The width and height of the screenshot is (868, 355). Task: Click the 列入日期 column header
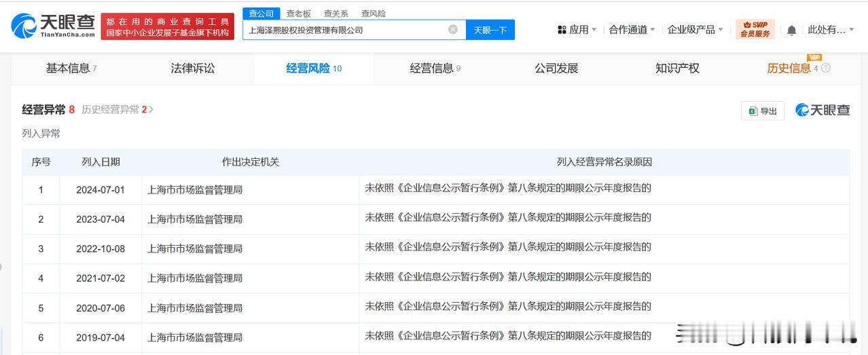tap(101, 162)
